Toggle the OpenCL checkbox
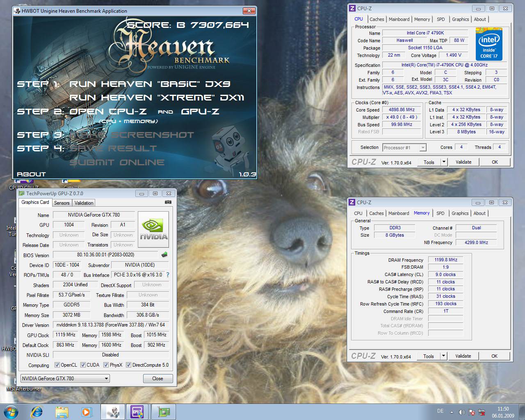The image size is (525, 420). click(x=57, y=365)
